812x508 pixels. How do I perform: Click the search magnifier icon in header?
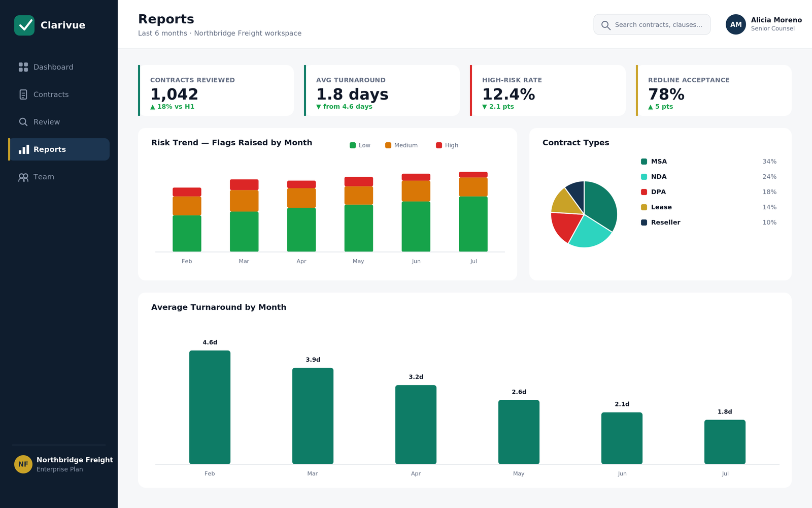606,25
